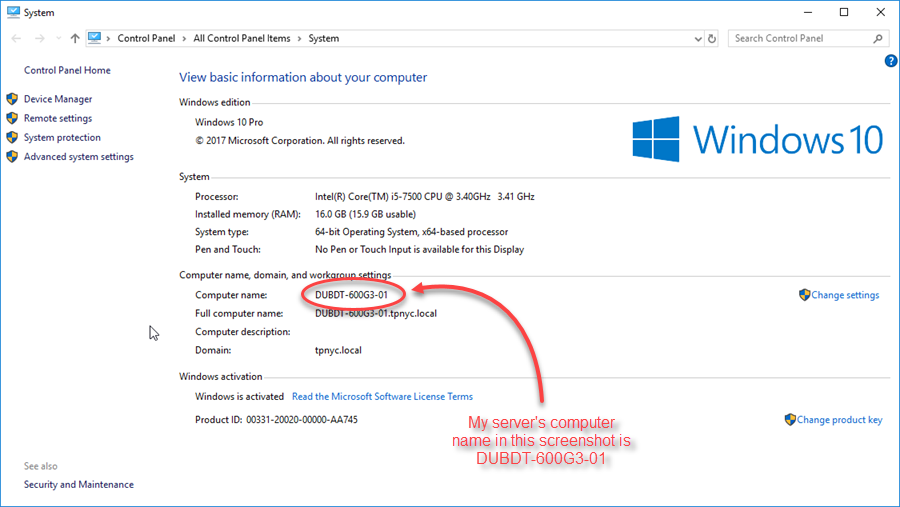Click installed memory value 16.0 GB
The image size is (900, 507).
click(x=365, y=214)
